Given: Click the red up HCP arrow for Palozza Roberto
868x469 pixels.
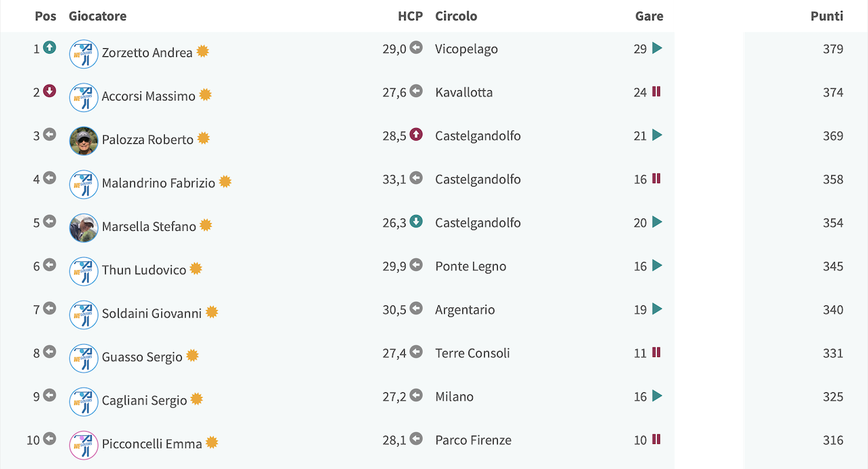Looking at the screenshot, I should pyautogui.click(x=416, y=134).
